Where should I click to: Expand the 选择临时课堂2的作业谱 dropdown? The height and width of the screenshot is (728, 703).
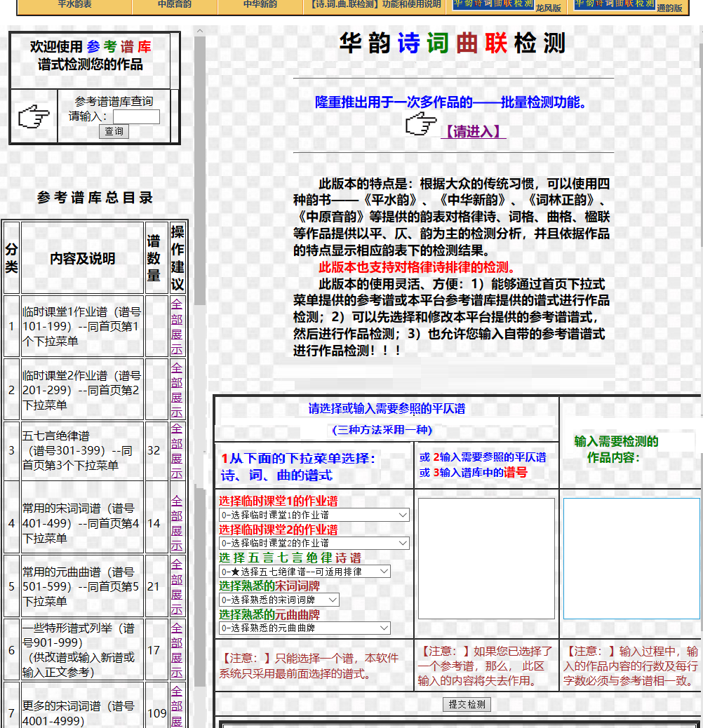(x=314, y=543)
